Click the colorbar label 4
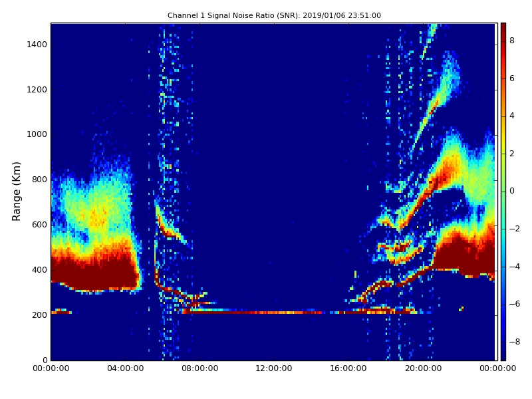This screenshot has width=532, height=399. pyautogui.click(x=512, y=116)
